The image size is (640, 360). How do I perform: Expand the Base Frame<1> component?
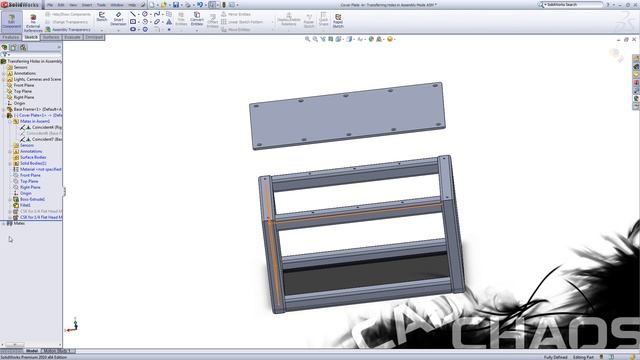coord(4,109)
